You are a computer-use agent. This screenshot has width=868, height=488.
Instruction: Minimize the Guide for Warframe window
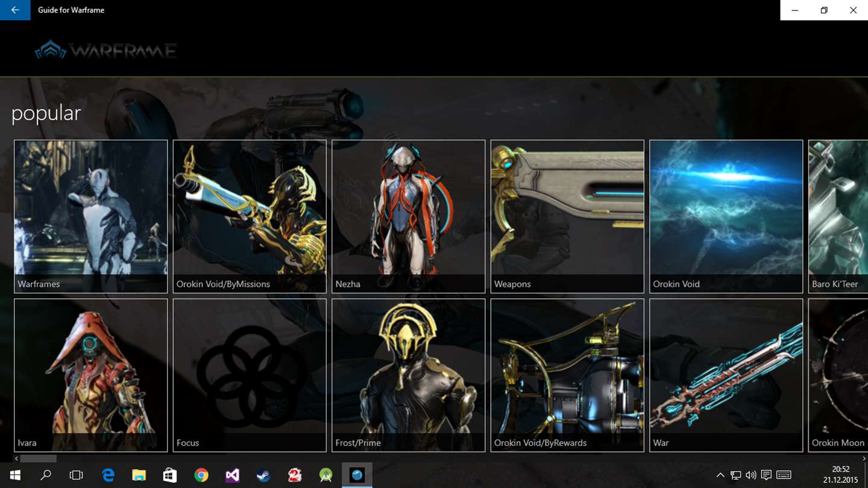(795, 10)
